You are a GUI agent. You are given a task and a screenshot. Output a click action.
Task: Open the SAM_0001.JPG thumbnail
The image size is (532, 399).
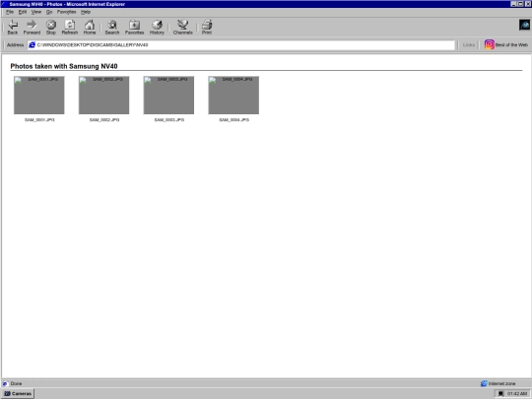click(x=39, y=96)
